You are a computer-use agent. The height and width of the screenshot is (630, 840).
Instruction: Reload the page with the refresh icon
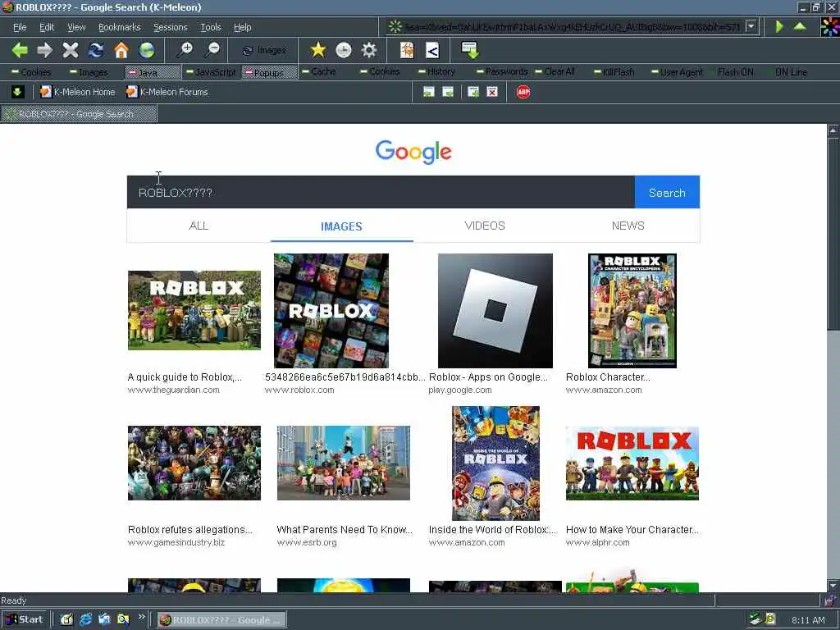tap(96, 50)
